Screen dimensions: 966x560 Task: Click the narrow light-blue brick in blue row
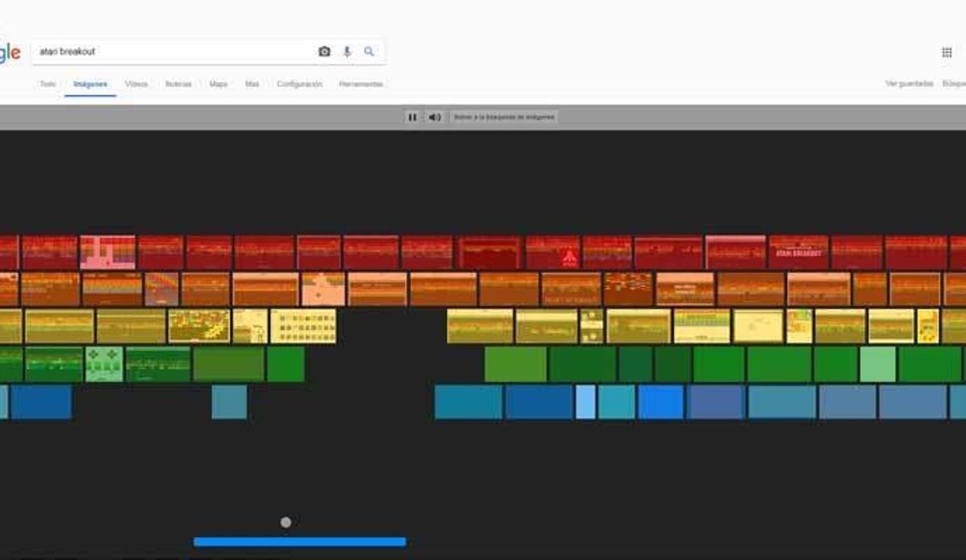pos(585,401)
